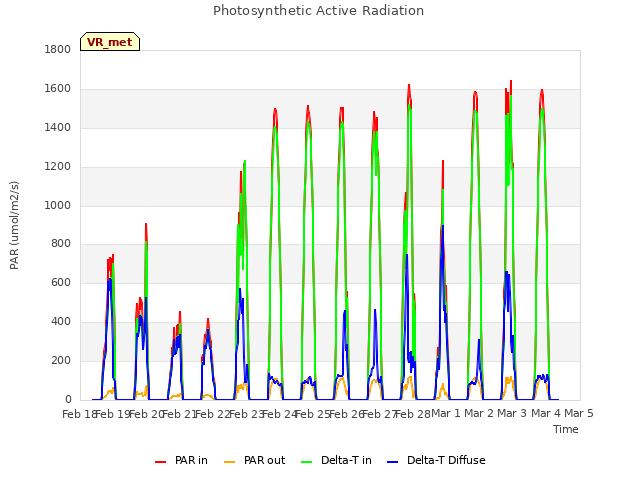Toggle the PAR in legend entry
640x480 pixels.
(181, 460)
